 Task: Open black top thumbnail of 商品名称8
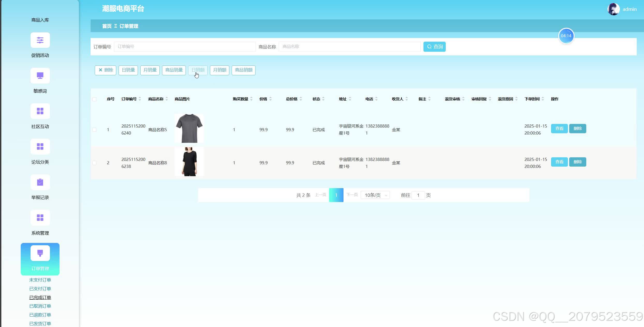[x=189, y=162]
